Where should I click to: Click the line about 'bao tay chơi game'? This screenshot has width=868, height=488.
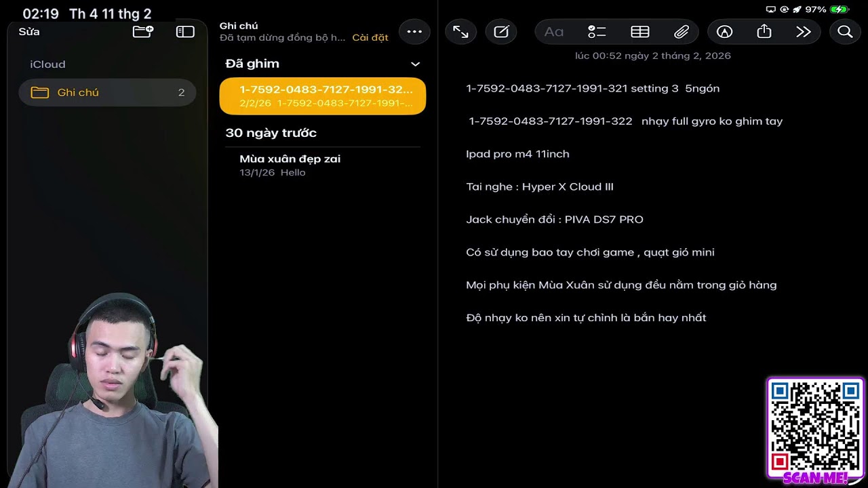coord(590,252)
